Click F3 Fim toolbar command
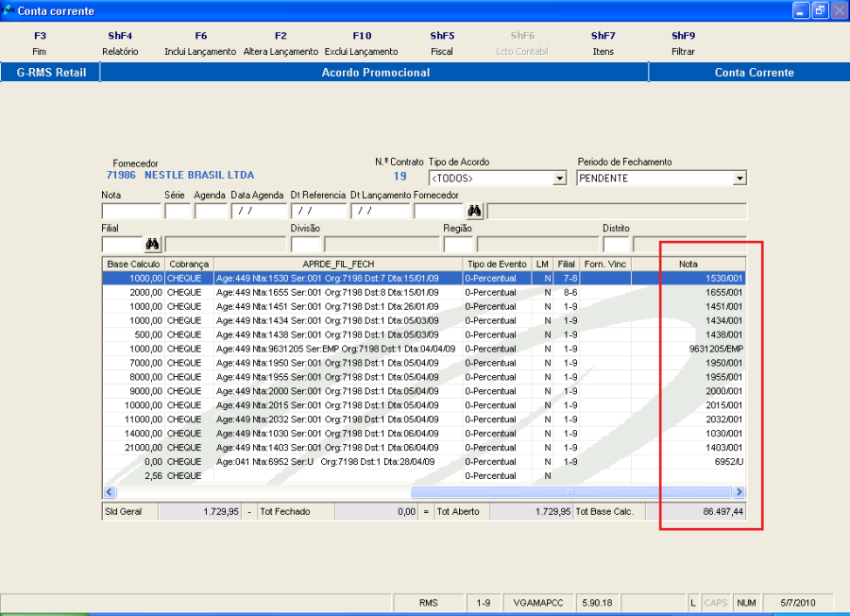 (40, 43)
